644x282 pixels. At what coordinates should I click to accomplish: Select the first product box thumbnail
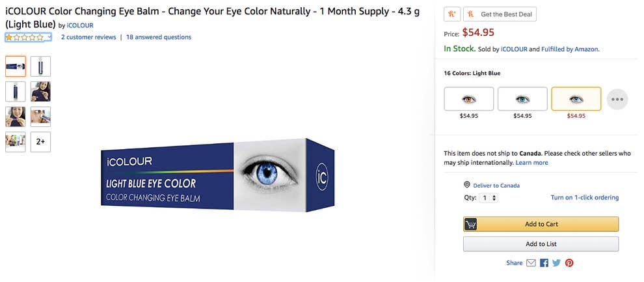[x=16, y=66]
